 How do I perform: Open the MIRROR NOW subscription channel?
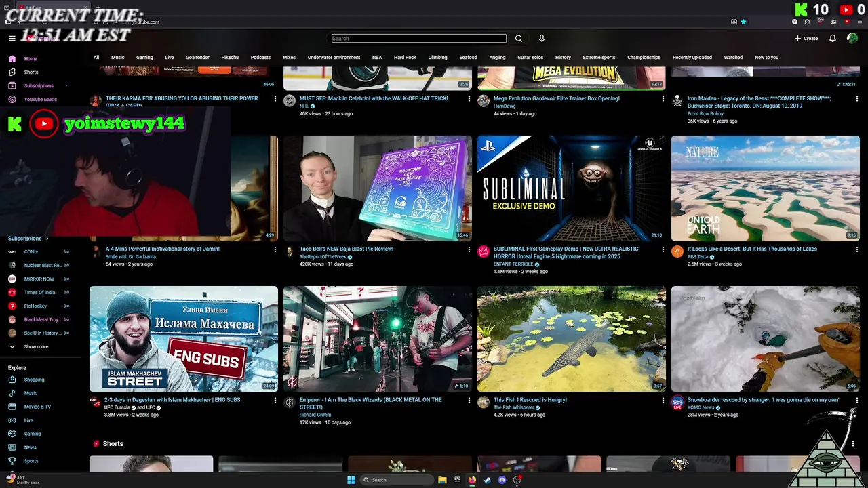[x=38, y=279]
